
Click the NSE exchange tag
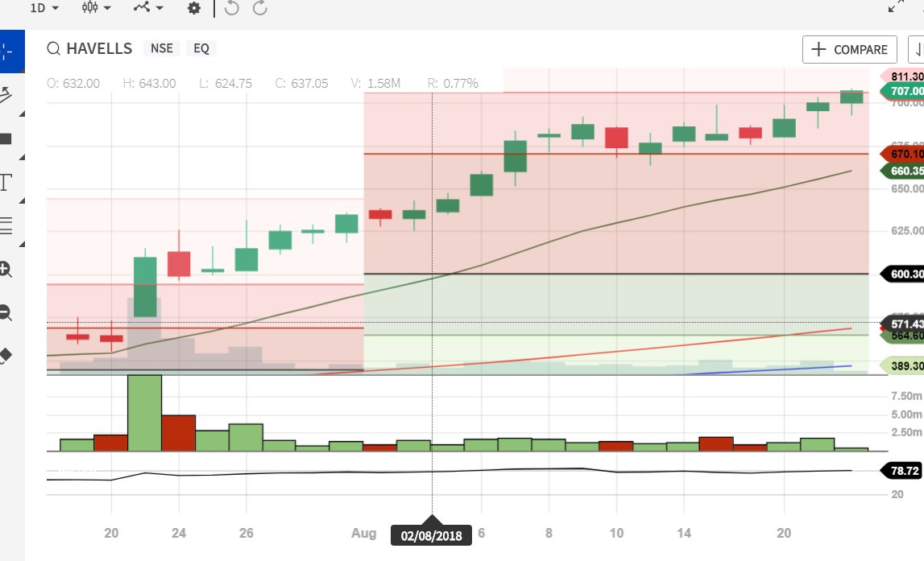(161, 48)
